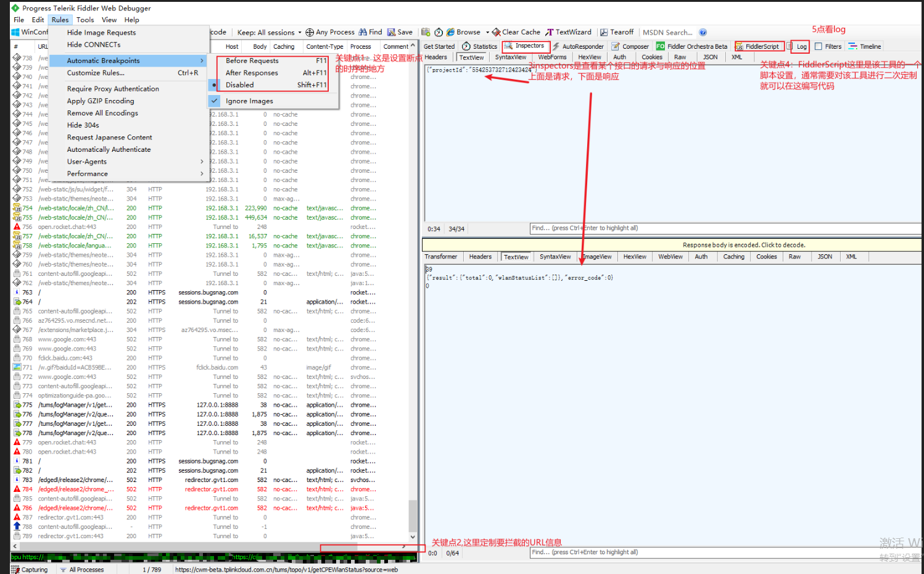
Task: Click the Timeline tab icon
Action: tap(853, 46)
